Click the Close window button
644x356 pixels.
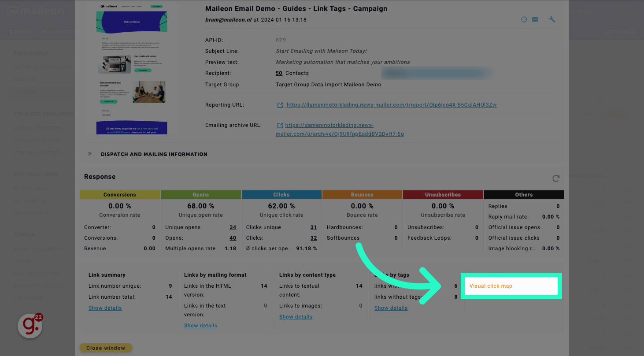tap(106, 348)
